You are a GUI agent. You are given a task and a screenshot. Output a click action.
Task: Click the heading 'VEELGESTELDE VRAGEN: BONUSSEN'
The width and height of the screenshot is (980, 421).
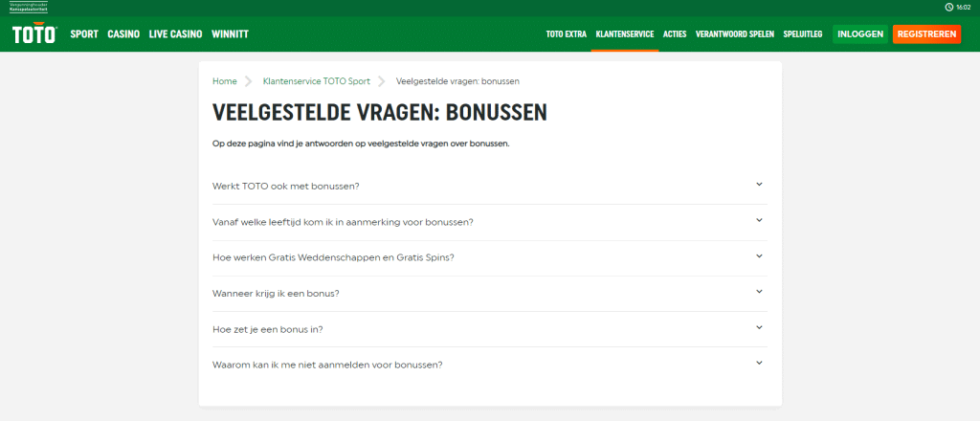coord(379,113)
